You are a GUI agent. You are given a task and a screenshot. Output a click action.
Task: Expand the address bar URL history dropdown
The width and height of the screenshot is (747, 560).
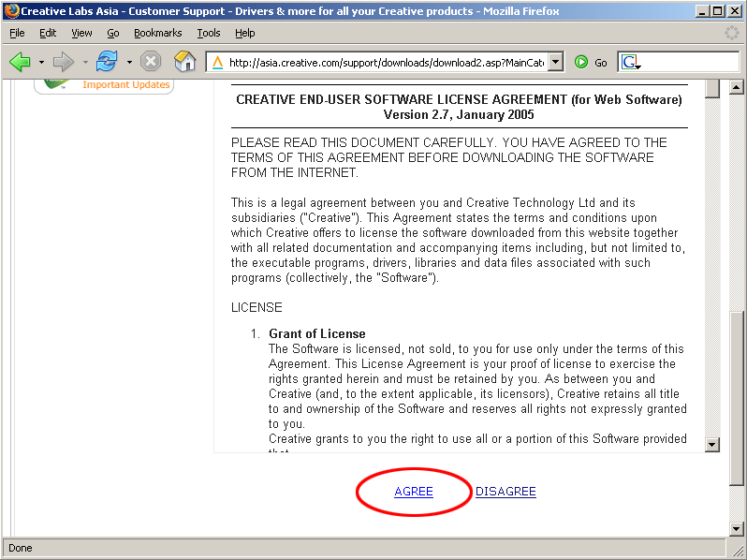(x=555, y=63)
